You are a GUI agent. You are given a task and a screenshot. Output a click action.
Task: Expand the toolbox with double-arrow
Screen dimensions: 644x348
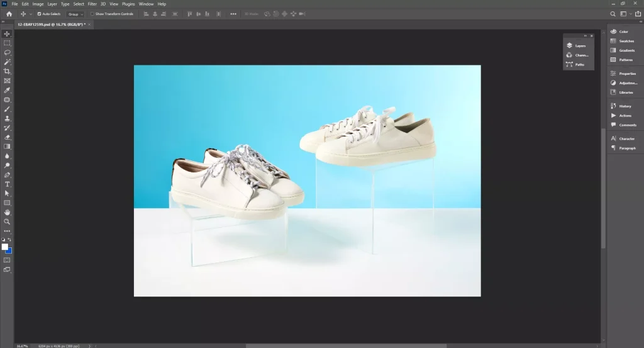[x=3, y=21]
